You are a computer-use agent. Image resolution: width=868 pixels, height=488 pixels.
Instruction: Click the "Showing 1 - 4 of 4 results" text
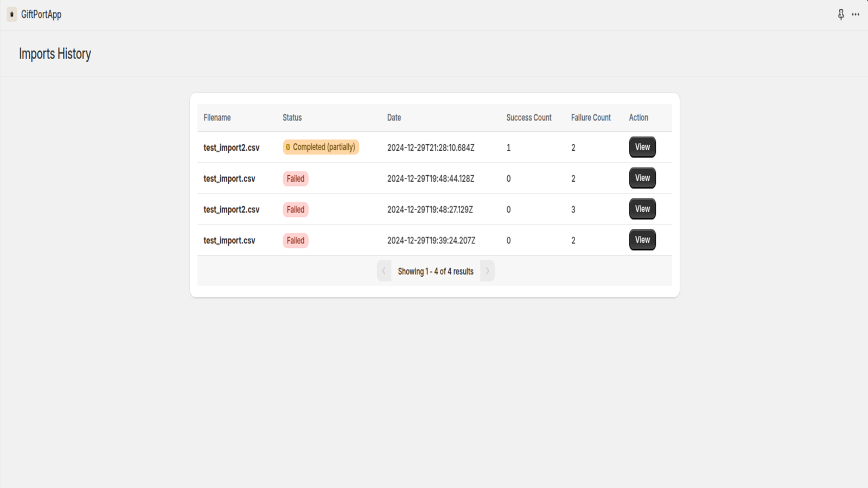coord(436,272)
